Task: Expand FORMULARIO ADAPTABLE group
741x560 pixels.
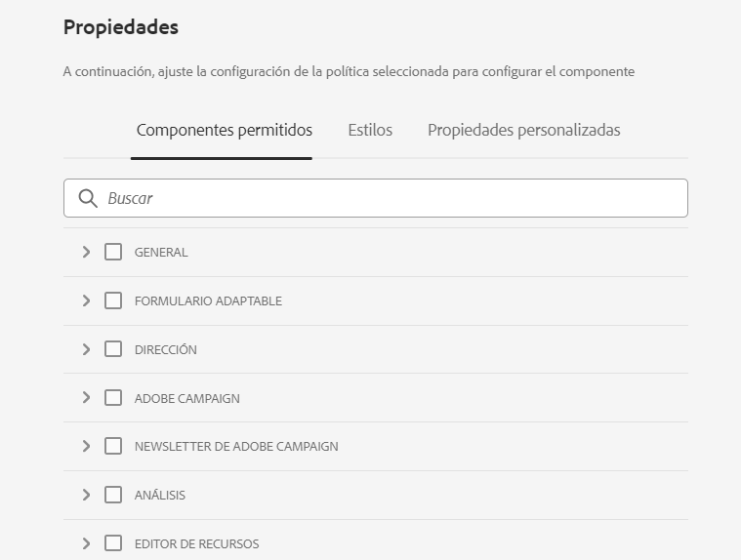Action: point(86,300)
